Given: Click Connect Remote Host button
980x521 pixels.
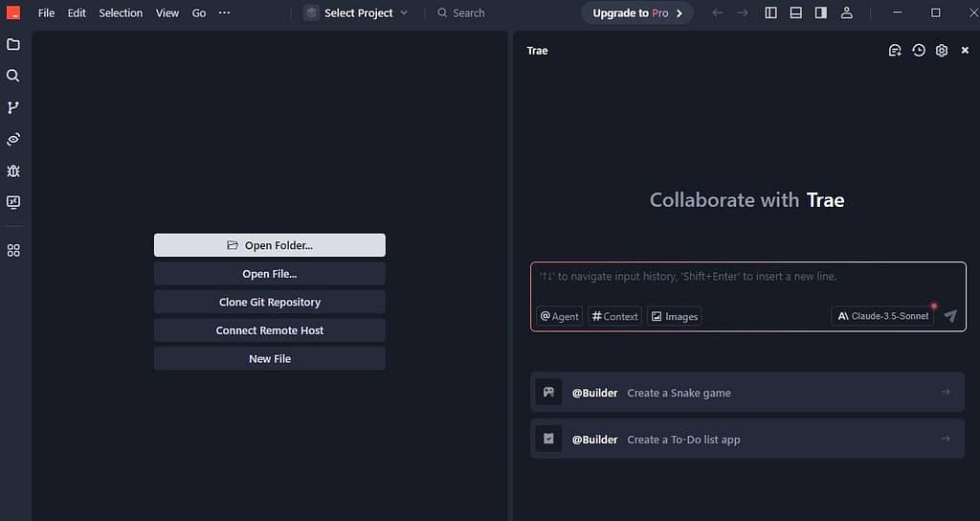Looking at the screenshot, I should (x=269, y=330).
